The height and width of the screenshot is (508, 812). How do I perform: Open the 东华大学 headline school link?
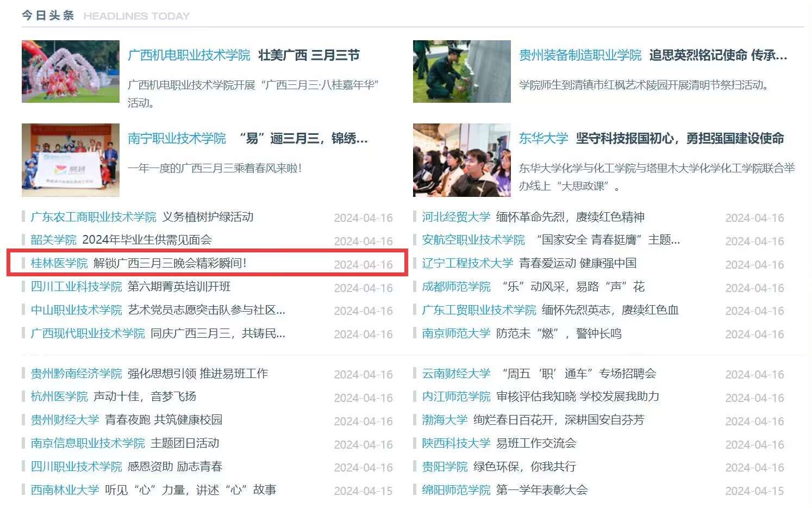click(543, 139)
